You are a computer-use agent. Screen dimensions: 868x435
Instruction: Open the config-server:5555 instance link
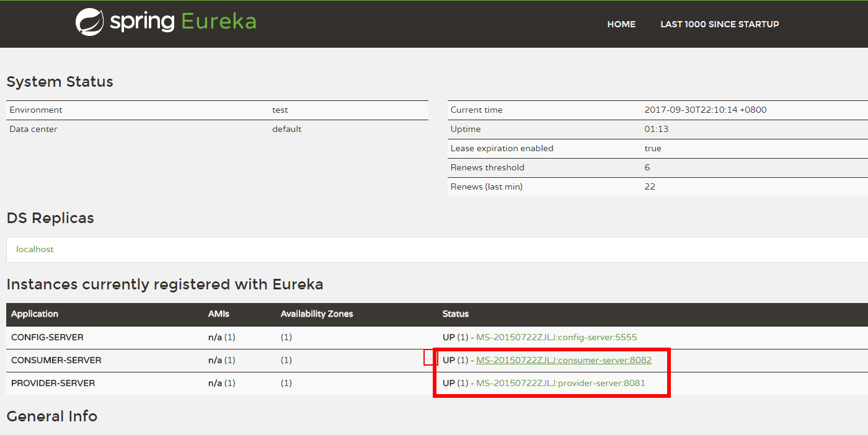pyautogui.click(x=556, y=337)
